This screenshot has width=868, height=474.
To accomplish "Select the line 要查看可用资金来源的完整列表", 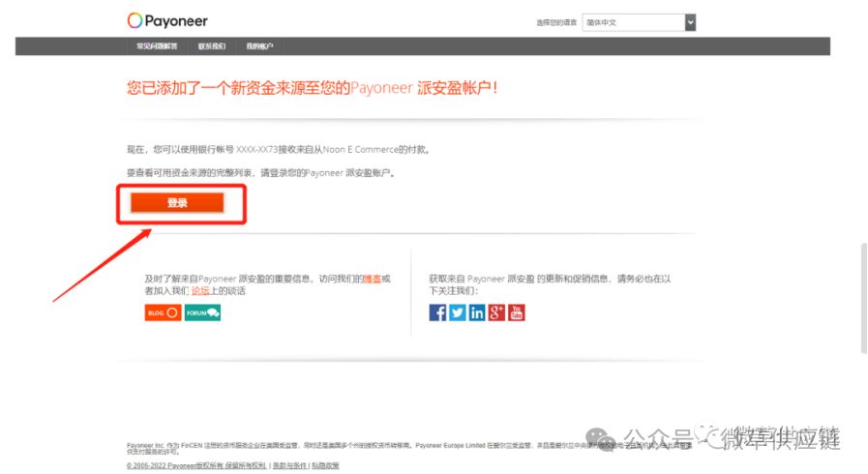I will [261, 173].
